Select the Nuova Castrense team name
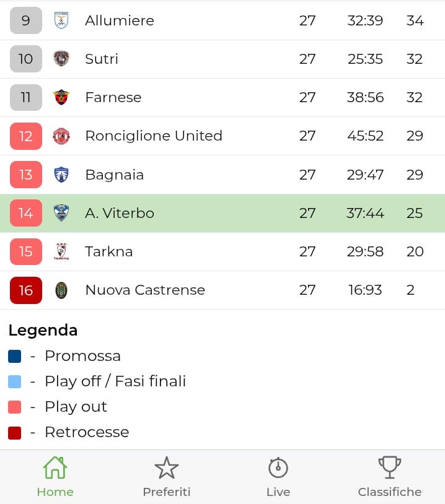This screenshot has width=445, height=504. tap(145, 290)
